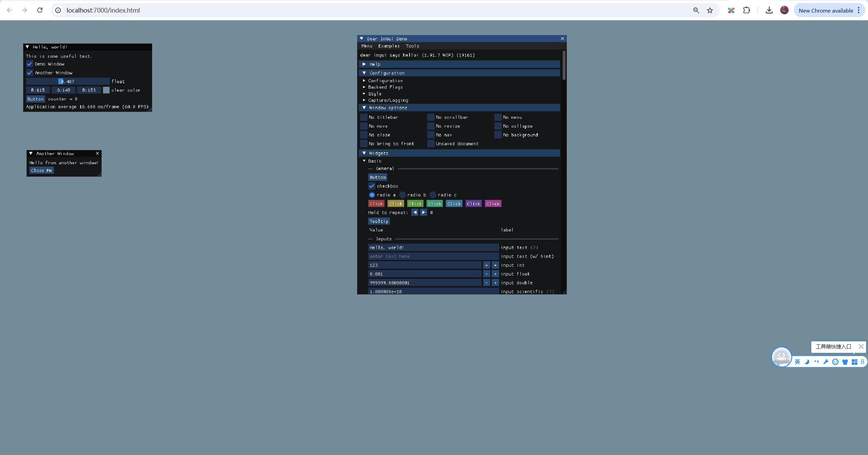Switch the IME English/Chinese mode icon
This screenshot has height=455, width=868.
click(797, 362)
